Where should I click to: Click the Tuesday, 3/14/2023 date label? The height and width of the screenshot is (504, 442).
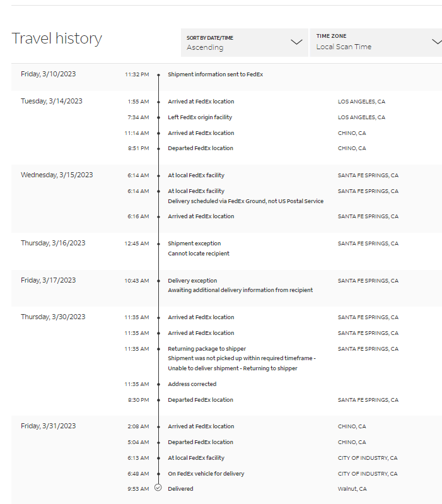(52, 101)
